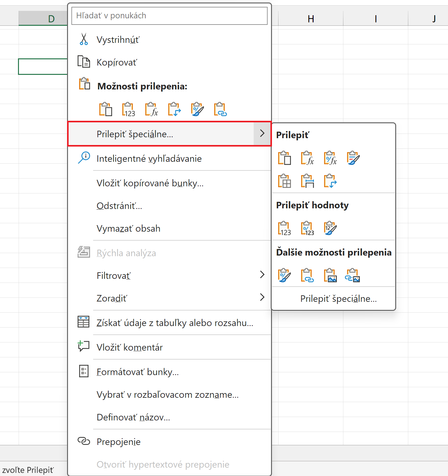Click the Paste as Picture icon

tap(330, 275)
